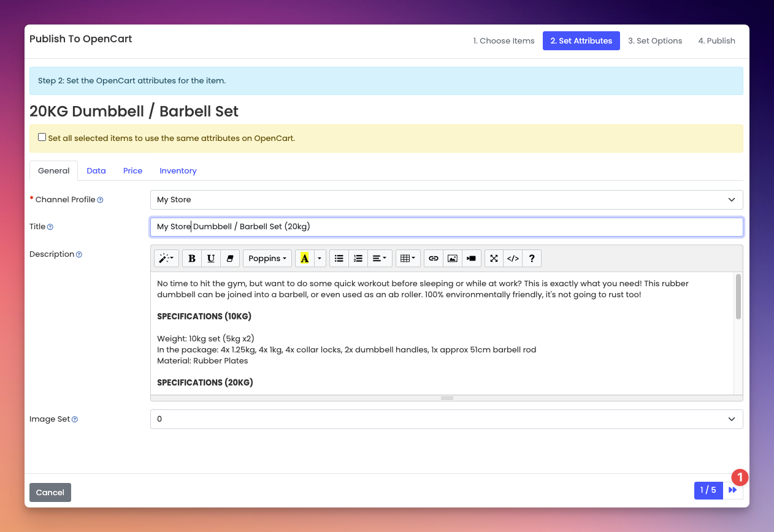Switch to the Inventory tab
The height and width of the screenshot is (532, 774).
pos(178,171)
